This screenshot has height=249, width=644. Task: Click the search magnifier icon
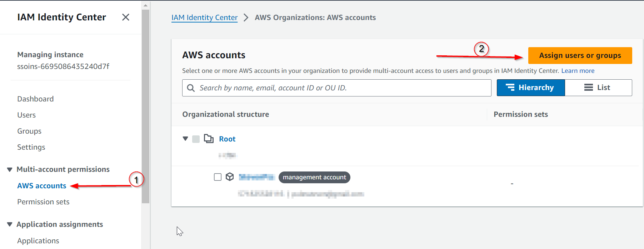click(191, 88)
